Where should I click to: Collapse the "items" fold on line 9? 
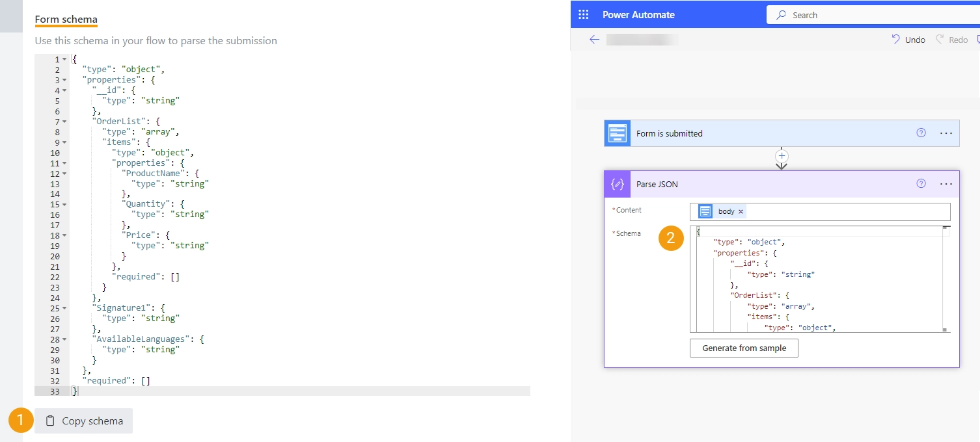point(64,143)
